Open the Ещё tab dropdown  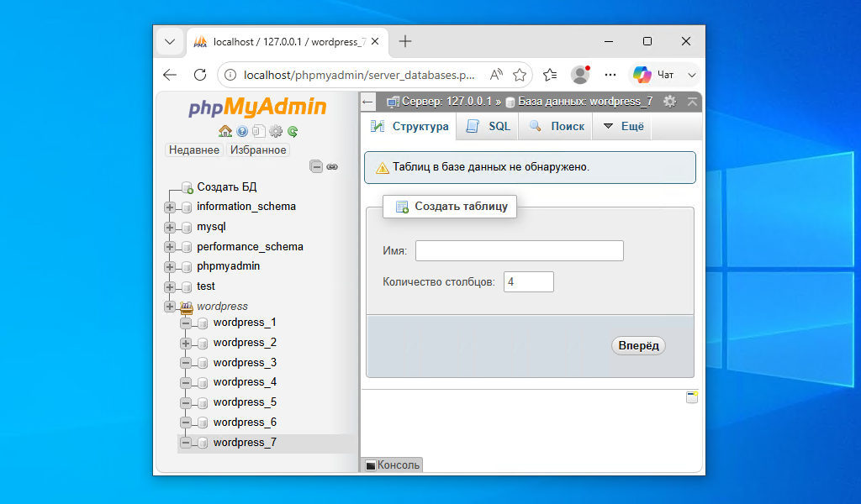coord(624,126)
